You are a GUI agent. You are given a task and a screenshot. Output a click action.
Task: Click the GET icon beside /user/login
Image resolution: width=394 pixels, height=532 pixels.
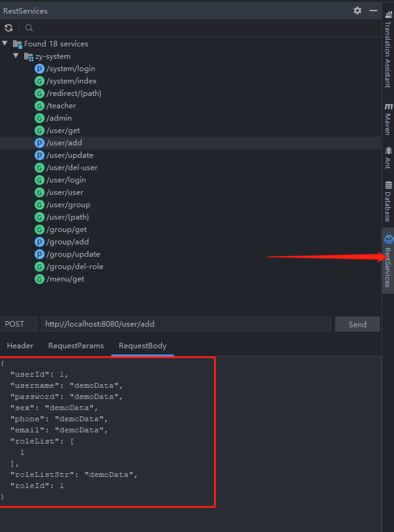40,180
